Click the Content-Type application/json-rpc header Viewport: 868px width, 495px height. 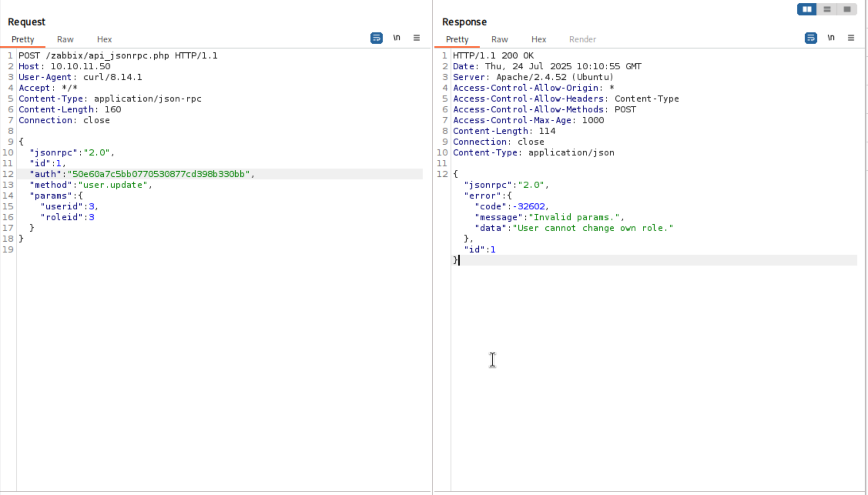click(x=110, y=99)
